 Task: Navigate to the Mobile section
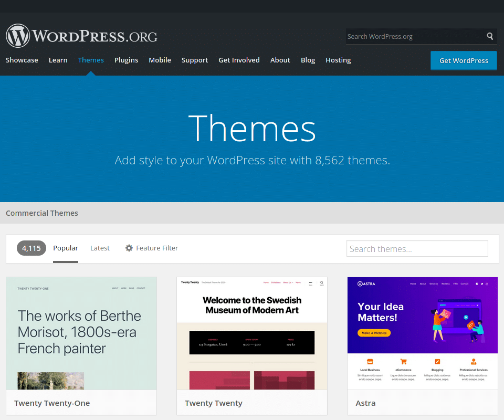[160, 60]
